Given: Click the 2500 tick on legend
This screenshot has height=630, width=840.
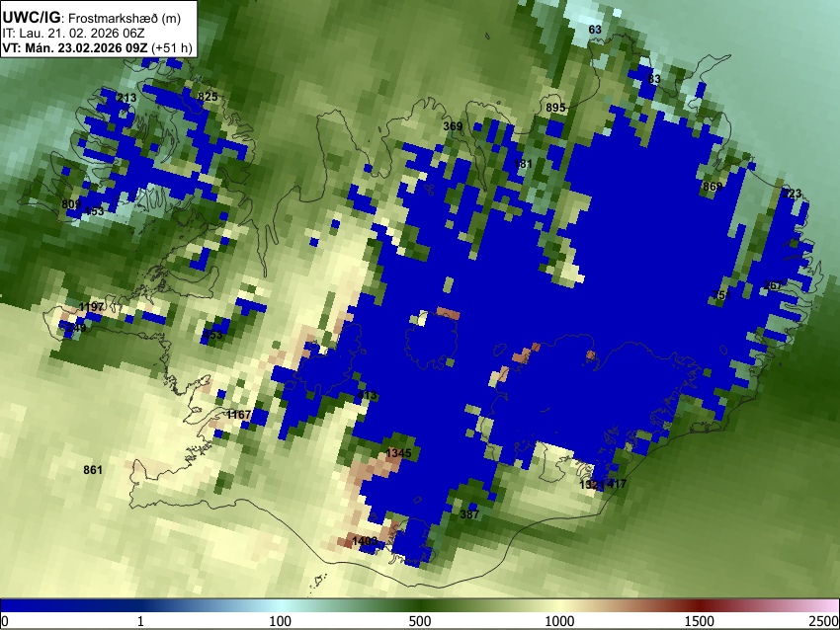Looking at the screenshot, I should [824, 621].
